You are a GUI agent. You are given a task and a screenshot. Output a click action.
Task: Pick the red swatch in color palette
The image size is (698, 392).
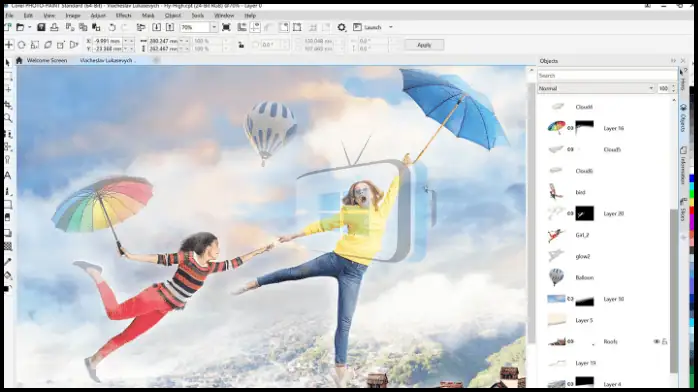[x=692, y=209]
